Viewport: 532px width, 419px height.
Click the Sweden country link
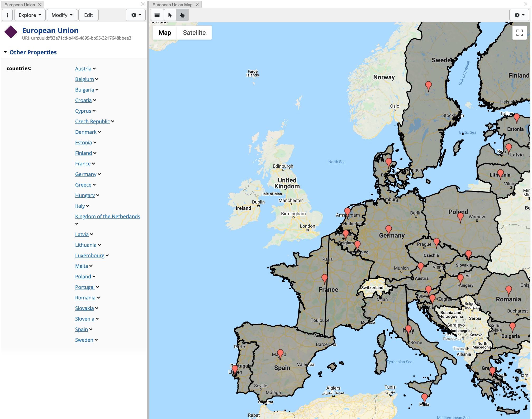pos(84,340)
